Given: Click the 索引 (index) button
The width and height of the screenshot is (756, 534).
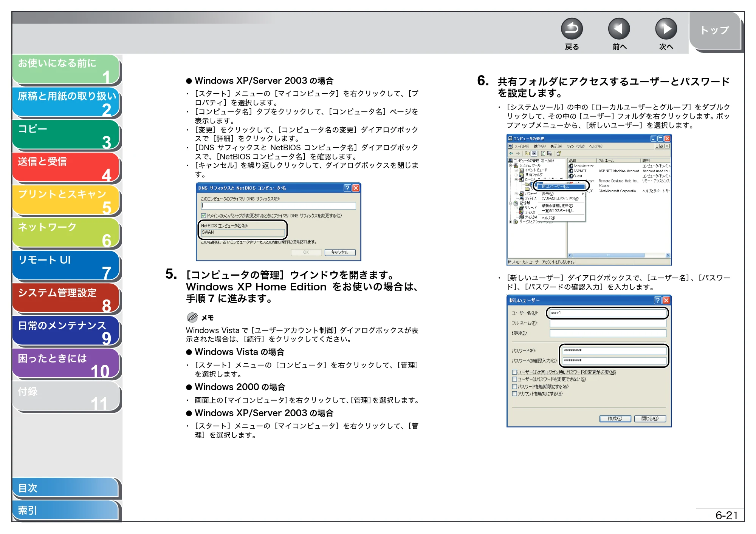Looking at the screenshot, I should pos(66,511).
